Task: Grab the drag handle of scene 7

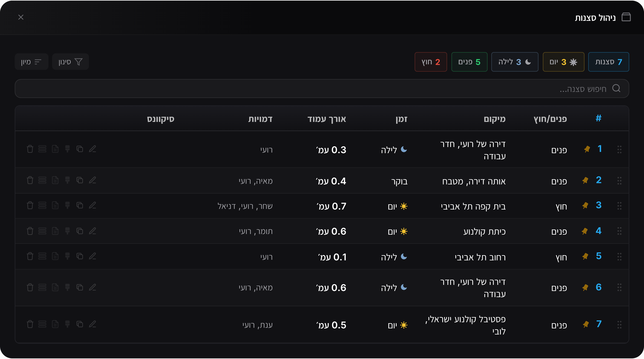Action: coord(619,325)
